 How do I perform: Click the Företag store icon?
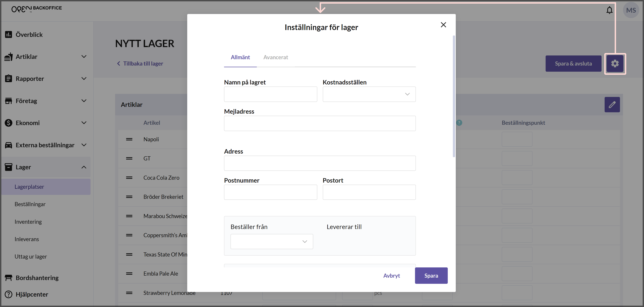point(9,101)
